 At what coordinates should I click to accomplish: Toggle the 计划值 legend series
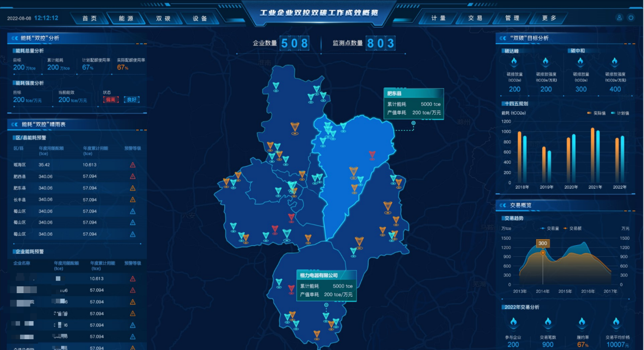click(620, 113)
